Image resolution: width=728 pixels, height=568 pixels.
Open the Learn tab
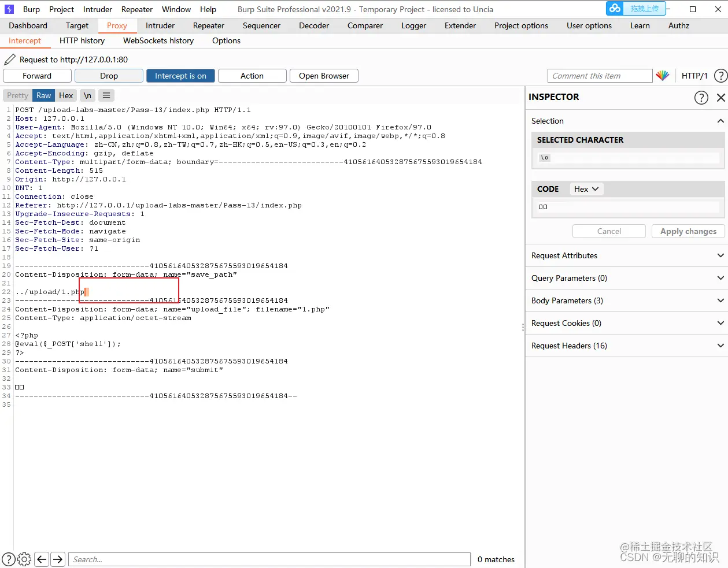click(x=640, y=25)
